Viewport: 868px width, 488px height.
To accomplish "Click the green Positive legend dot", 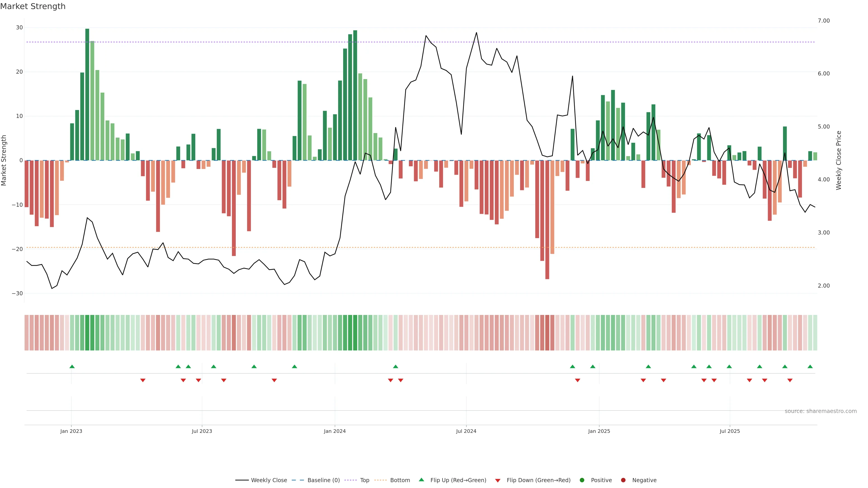I will tap(582, 480).
